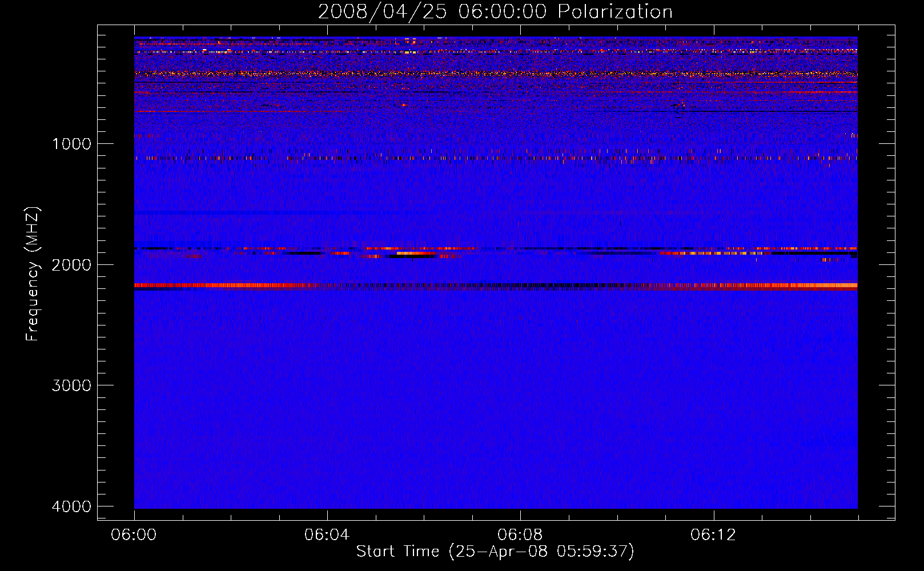Image resolution: width=924 pixels, height=571 pixels.
Task: Click the thick bright red band near 2200 MHz
Action: [x=228, y=285]
